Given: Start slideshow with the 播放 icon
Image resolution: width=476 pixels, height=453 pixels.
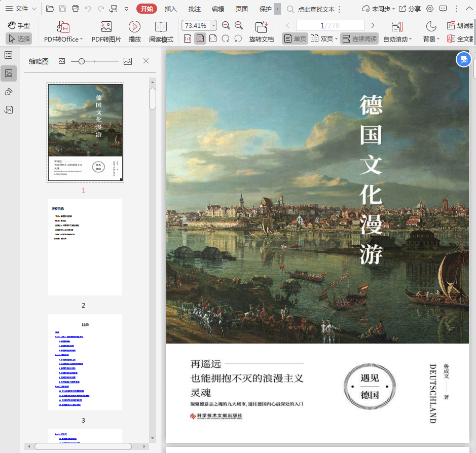Looking at the screenshot, I should tap(134, 27).
